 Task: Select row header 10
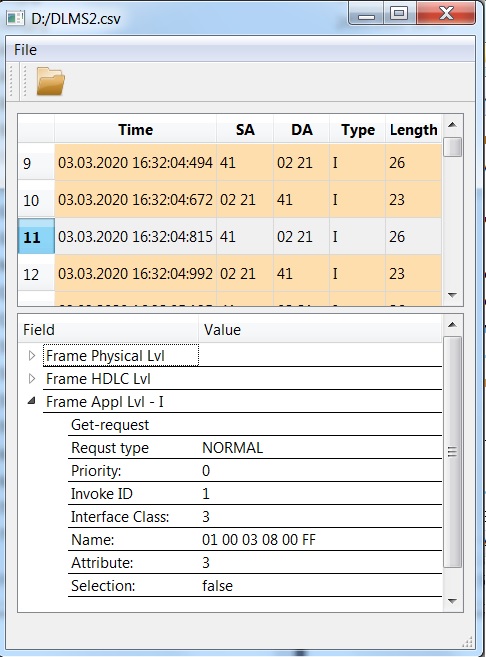tap(36, 200)
